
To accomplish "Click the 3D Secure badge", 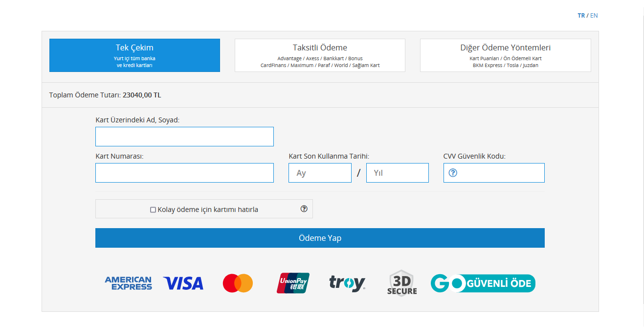I will tap(402, 282).
